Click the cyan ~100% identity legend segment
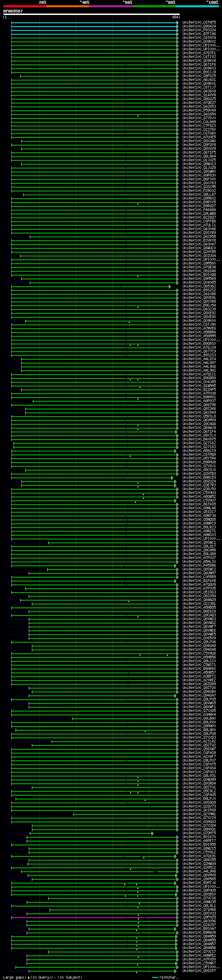Viewport: 222px width, 980px height. point(197,6)
